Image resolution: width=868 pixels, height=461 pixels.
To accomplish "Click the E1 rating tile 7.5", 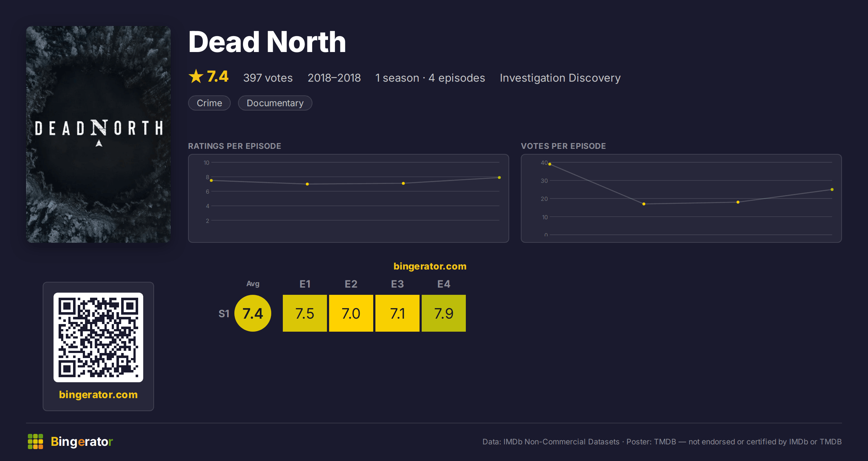I will (305, 313).
